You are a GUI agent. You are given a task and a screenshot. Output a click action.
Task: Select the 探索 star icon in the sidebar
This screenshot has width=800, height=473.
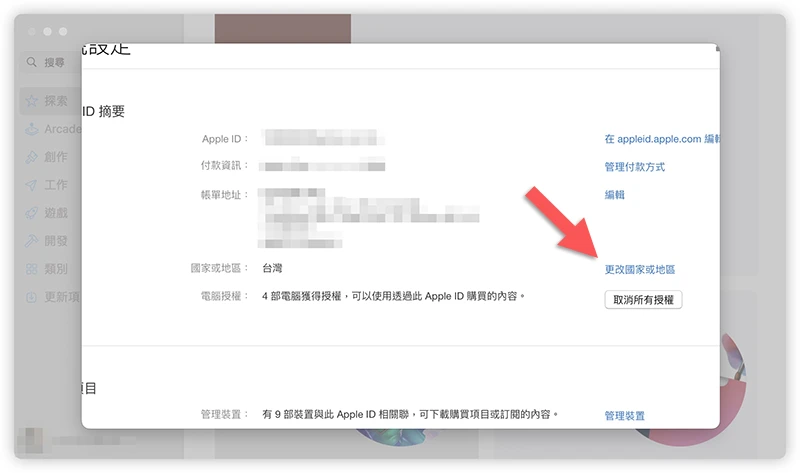point(32,101)
